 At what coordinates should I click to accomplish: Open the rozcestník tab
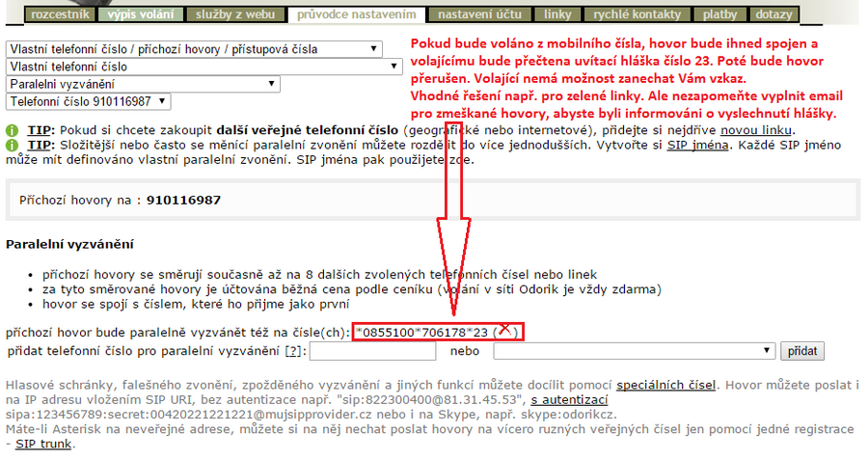click(x=61, y=14)
